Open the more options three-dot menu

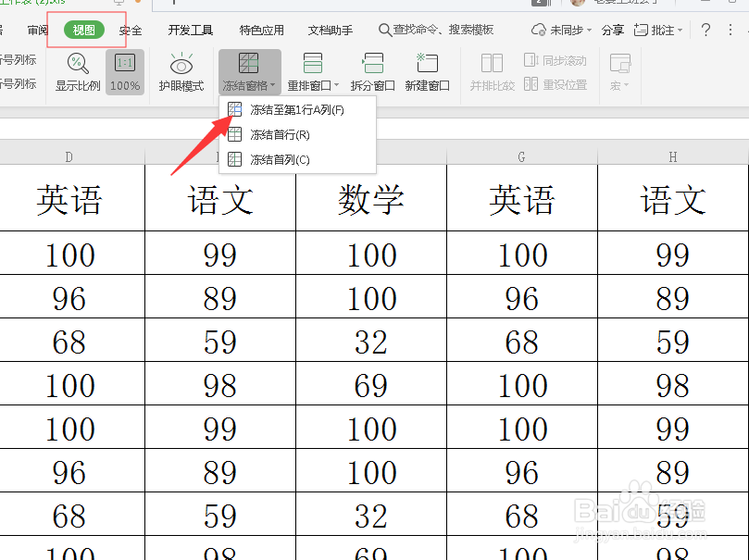point(730,30)
